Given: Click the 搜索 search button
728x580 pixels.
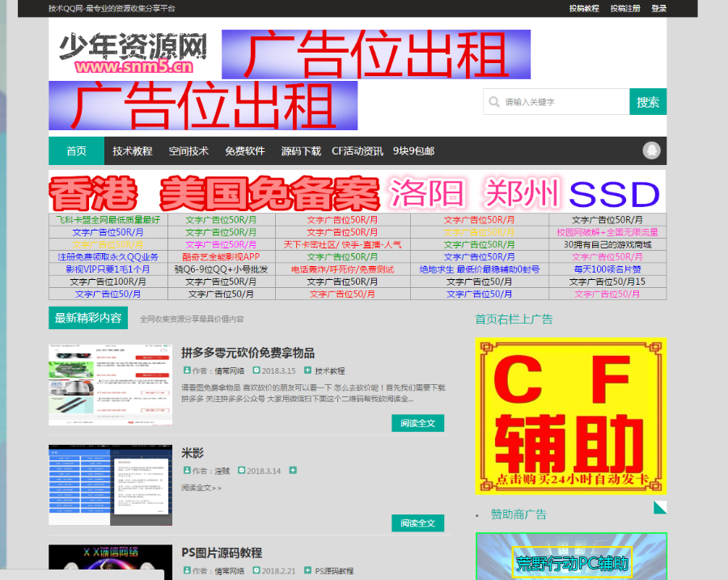Looking at the screenshot, I should tap(648, 102).
